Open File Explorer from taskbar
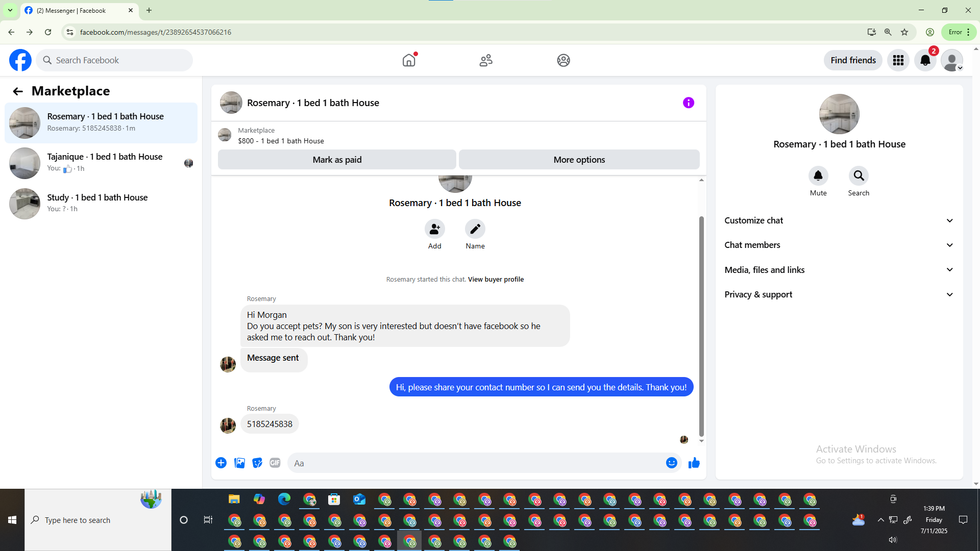The width and height of the screenshot is (980, 551). 234,499
